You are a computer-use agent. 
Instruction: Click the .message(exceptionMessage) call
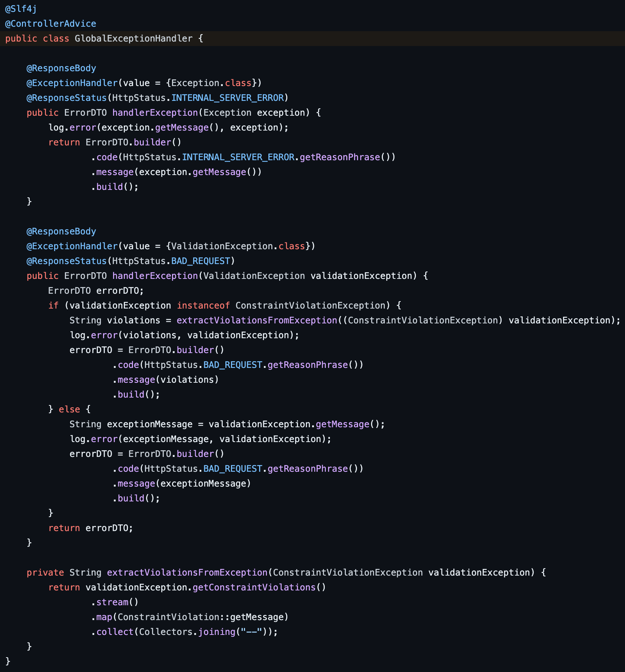click(x=182, y=484)
